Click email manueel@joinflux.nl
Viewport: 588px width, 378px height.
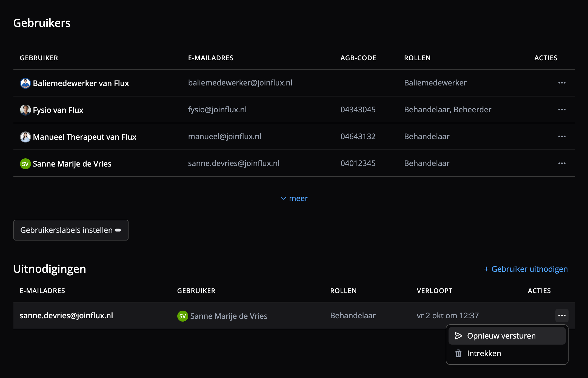coord(225,136)
